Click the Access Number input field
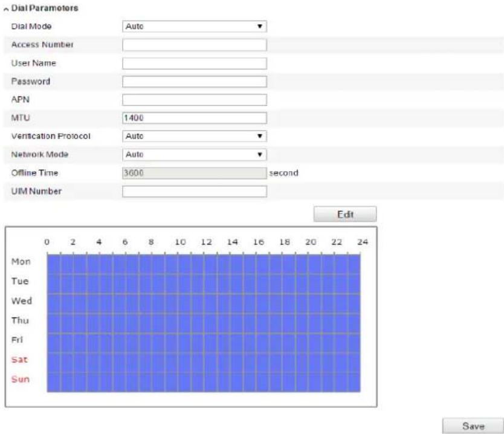The width and height of the screenshot is (504, 434). click(x=195, y=45)
